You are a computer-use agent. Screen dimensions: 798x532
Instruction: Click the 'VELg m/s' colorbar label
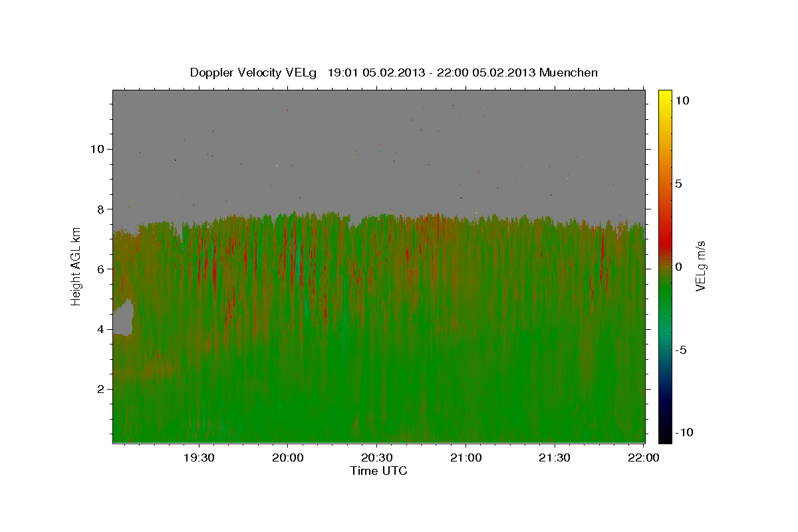[x=700, y=265]
